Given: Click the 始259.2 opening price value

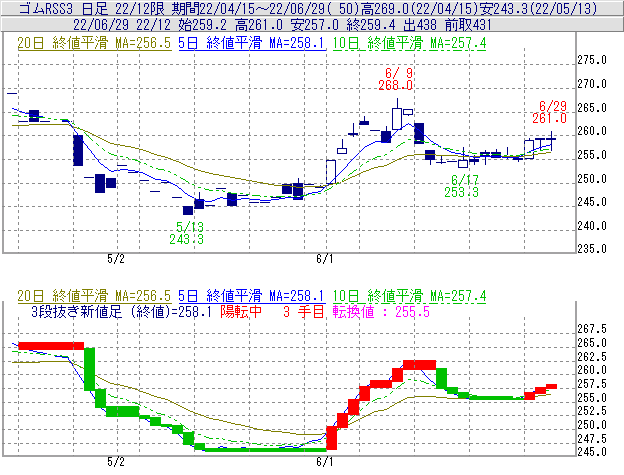Looking at the screenshot, I should (x=203, y=25).
